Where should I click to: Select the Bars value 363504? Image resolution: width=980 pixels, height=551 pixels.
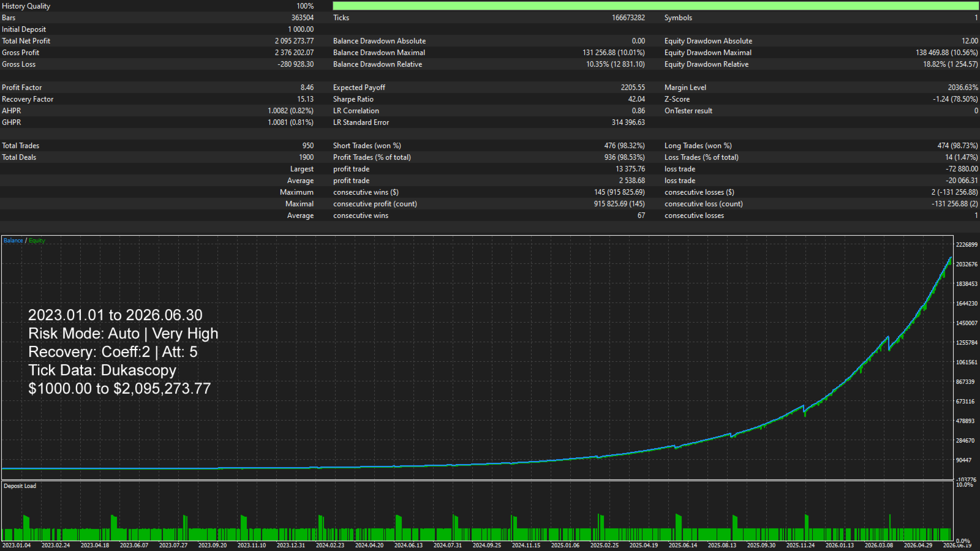click(303, 18)
